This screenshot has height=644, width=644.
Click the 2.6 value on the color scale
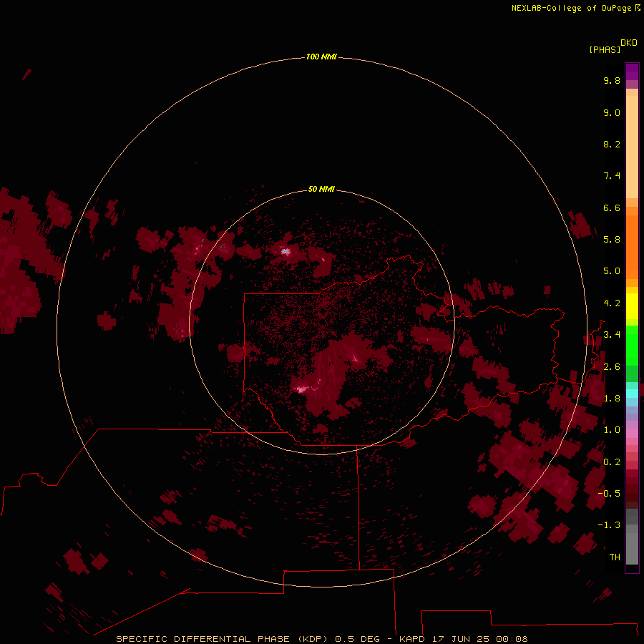[x=612, y=367]
